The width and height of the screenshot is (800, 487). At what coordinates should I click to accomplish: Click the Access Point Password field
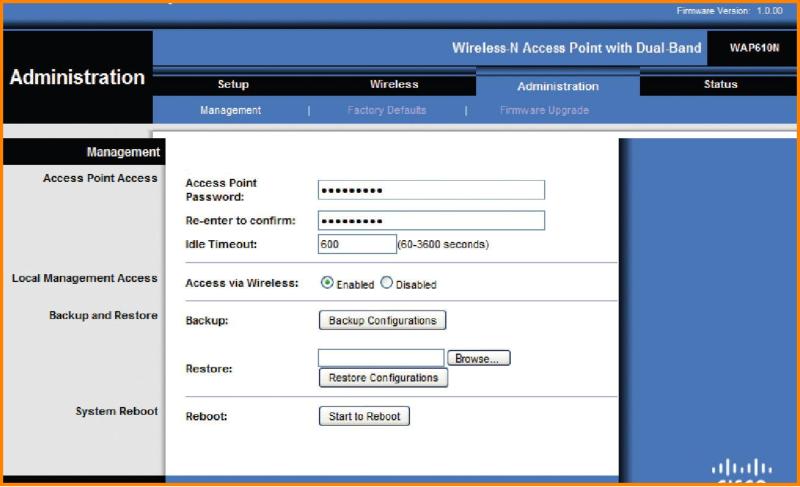click(431, 190)
